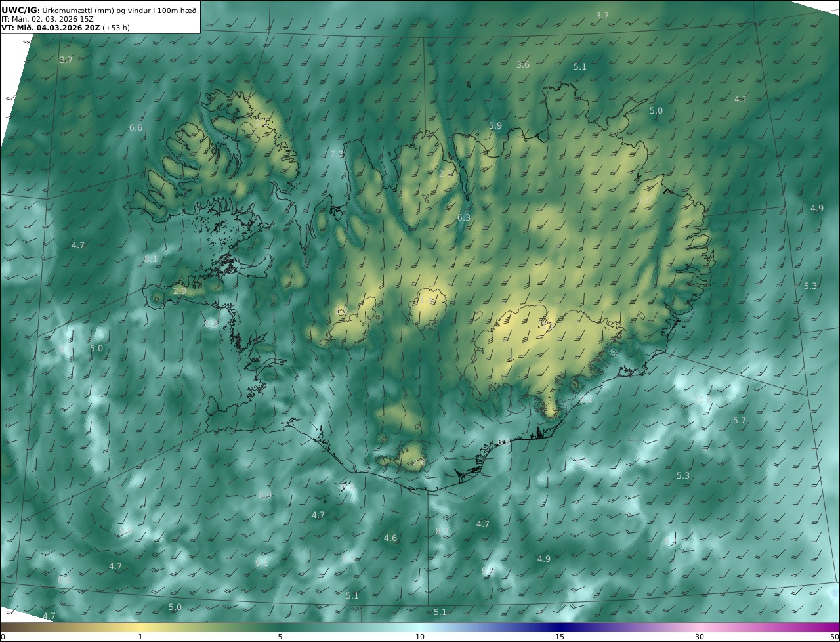Click the colour scale tick label 15

click(560, 637)
